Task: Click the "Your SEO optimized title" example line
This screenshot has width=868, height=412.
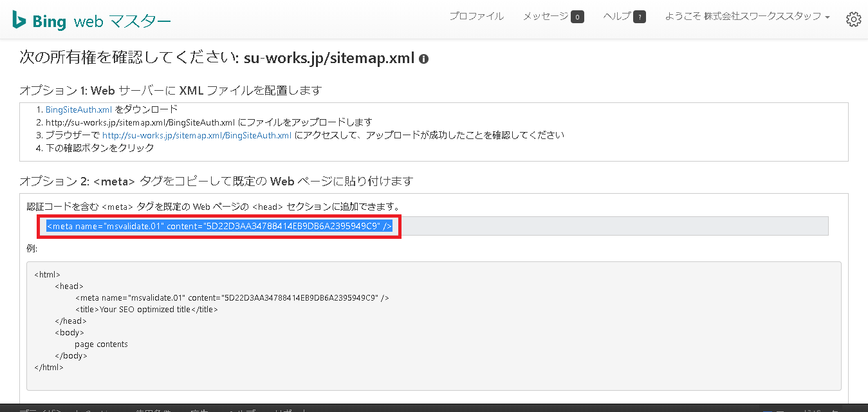Action: [147, 310]
